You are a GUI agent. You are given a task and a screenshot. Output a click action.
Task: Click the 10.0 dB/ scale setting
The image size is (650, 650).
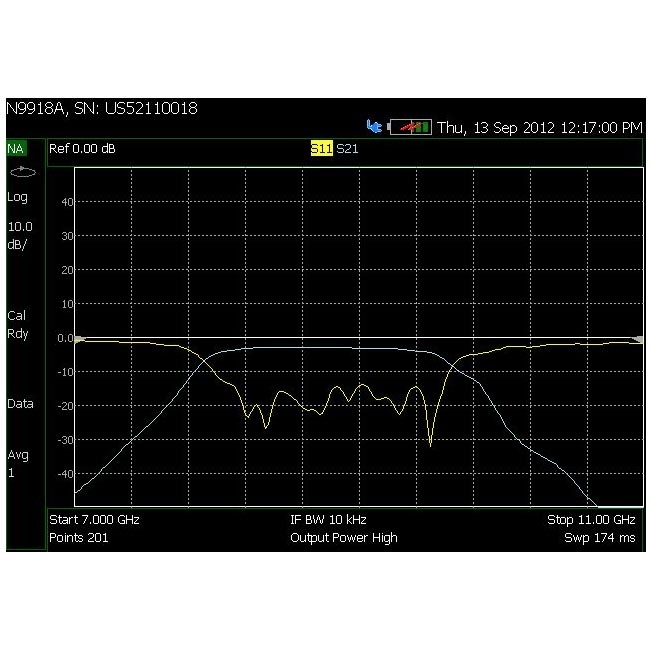pyautogui.click(x=20, y=234)
